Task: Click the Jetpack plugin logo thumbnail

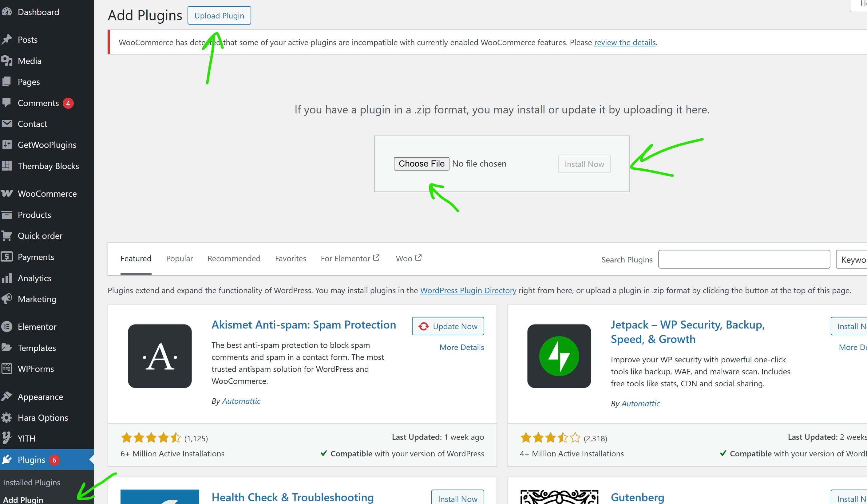Action: tap(559, 356)
